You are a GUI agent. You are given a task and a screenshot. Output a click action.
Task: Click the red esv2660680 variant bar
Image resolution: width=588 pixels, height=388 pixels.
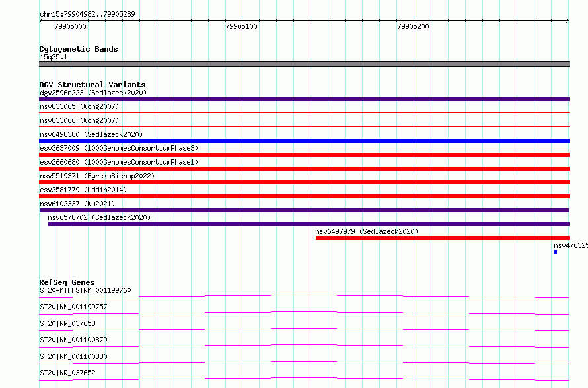(304, 169)
